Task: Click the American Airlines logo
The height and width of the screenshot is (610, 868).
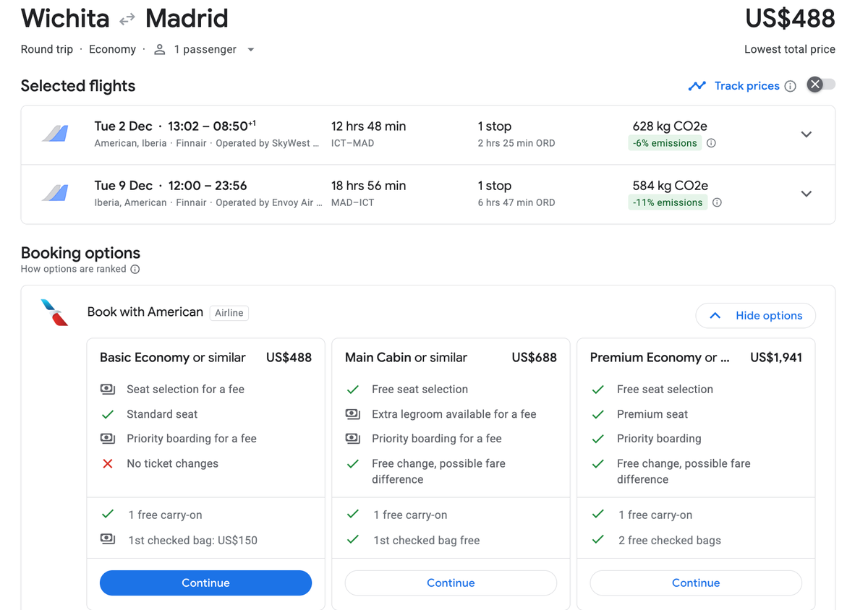Action: tap(55, 312)
